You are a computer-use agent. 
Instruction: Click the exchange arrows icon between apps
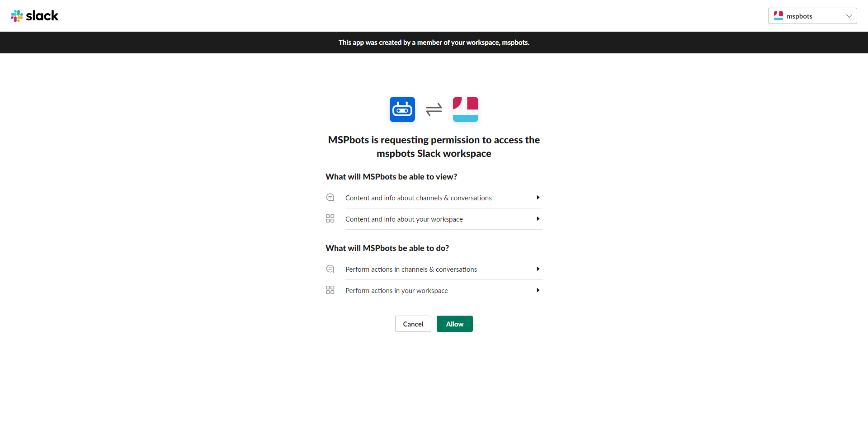[x=434, y=109]
